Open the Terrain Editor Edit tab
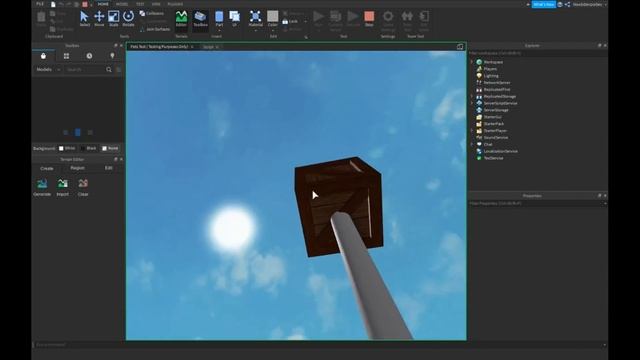Viewport: 640px width, 360px height. [x=108, y=168]
